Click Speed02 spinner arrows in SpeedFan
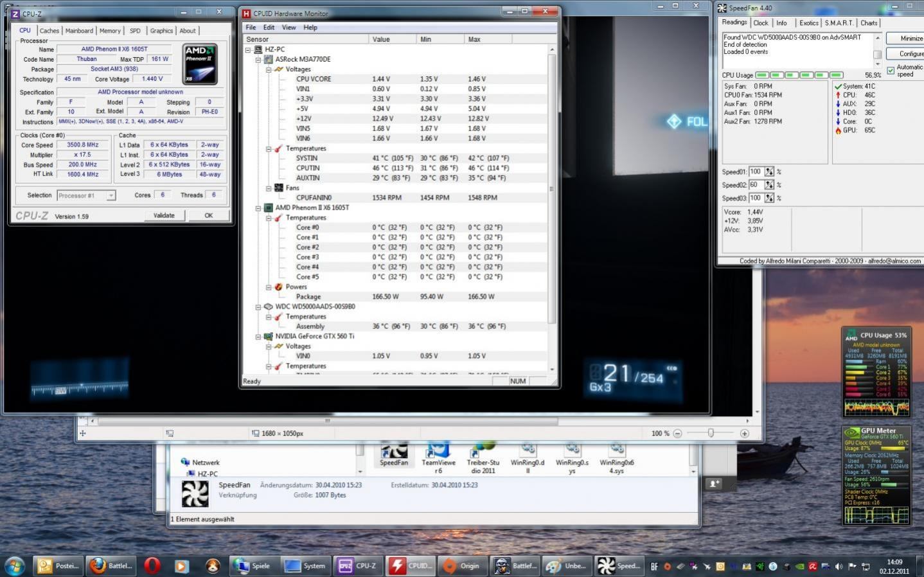 pos(769,185)
